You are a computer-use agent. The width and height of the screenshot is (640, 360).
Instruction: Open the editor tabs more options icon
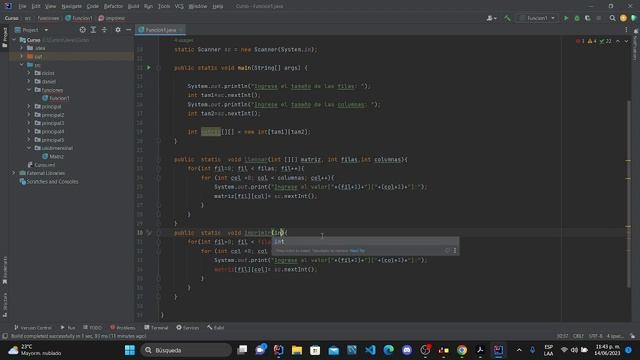[x=626, y=30]
